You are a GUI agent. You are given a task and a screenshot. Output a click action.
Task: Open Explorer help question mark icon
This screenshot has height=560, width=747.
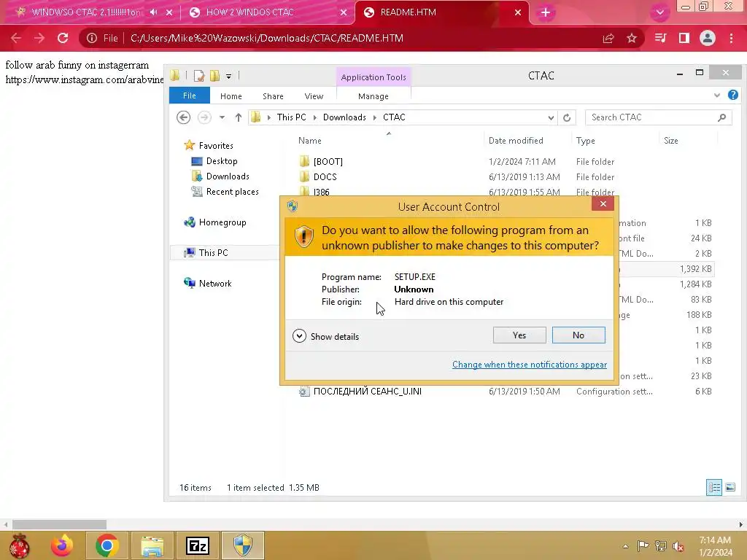(x=733, y=96)
